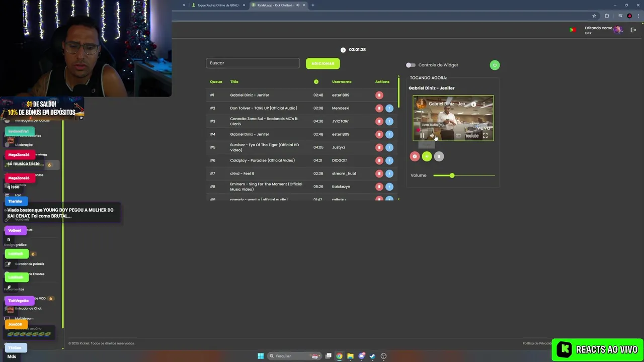Sort by Title column header

point(234,81)
